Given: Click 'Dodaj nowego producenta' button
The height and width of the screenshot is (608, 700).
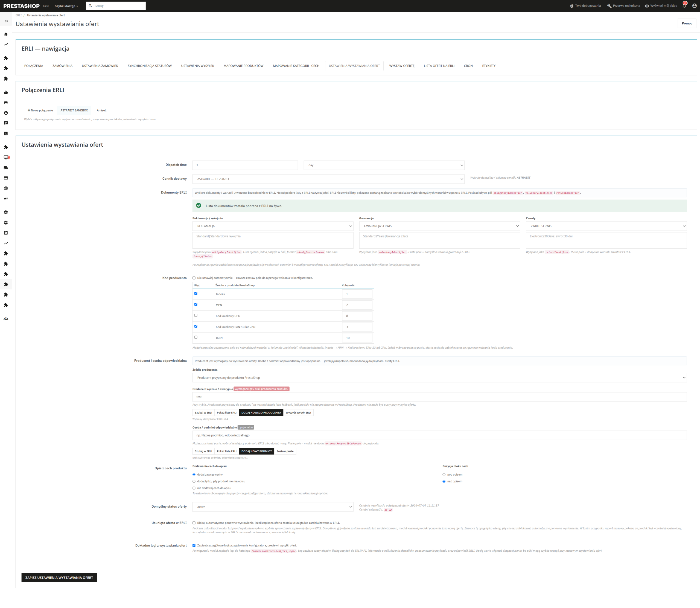Looking at the screenshot, I should [261, 412].
